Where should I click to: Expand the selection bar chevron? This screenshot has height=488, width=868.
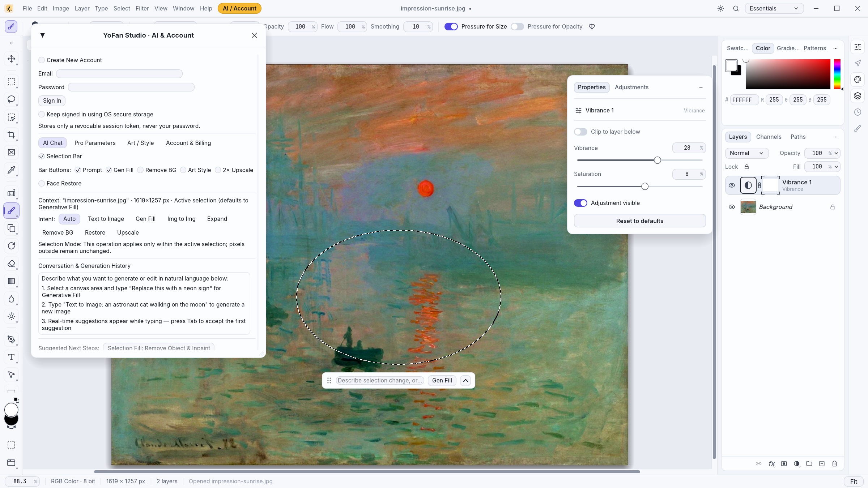tap(465, 380)
